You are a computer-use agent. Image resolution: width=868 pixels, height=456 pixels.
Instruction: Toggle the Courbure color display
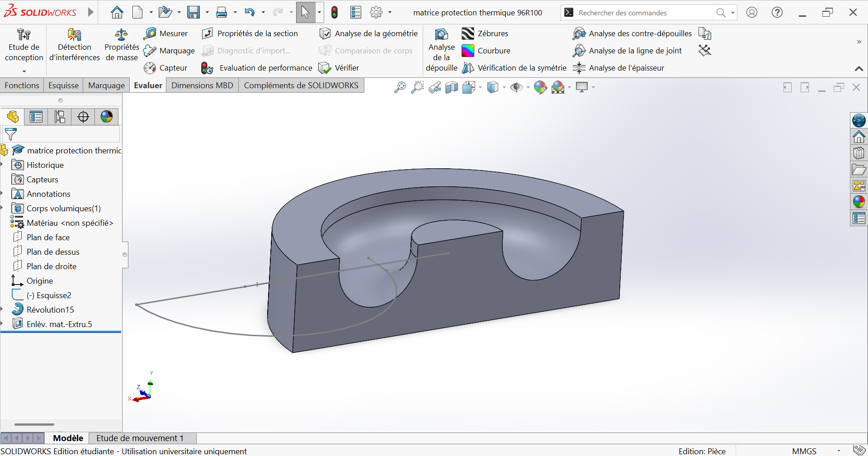pos(486,51)
